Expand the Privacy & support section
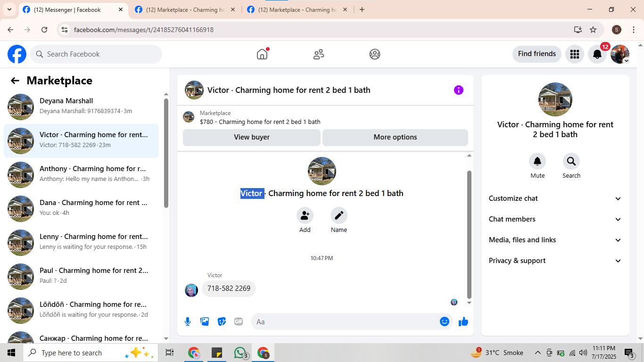The width and height of the screenshot is (644, 362). coord(555,261)
